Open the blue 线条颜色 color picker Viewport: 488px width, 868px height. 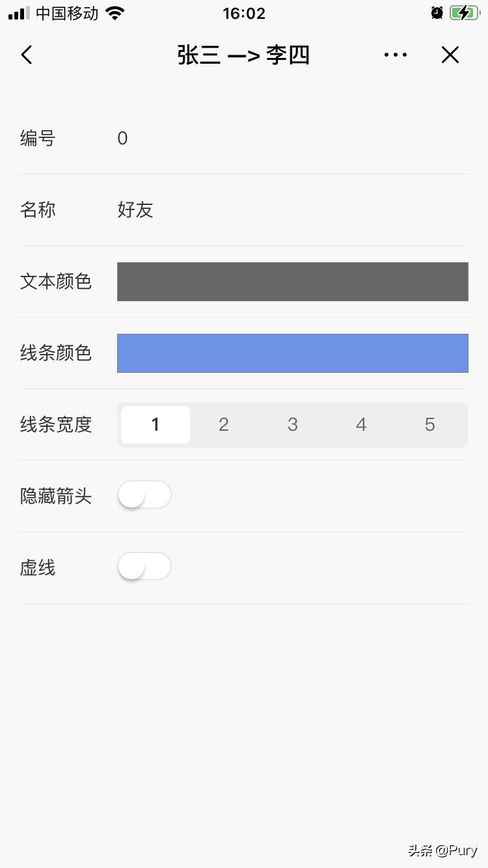tap(292, 353)
